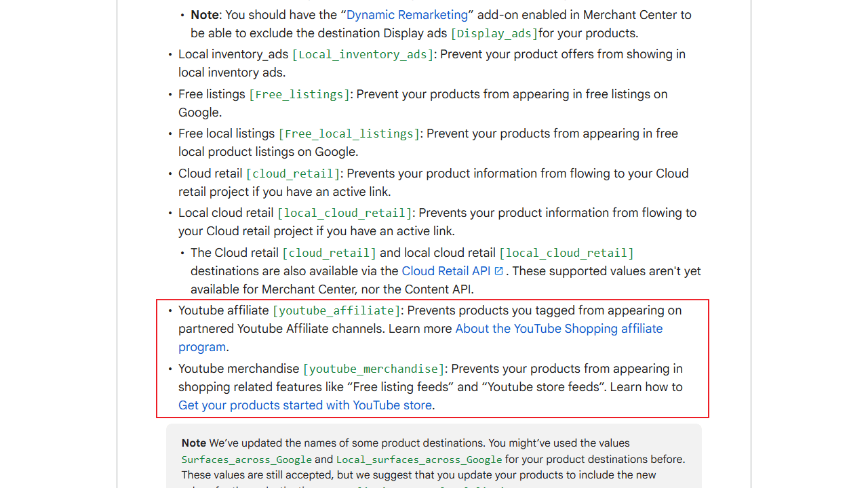
Task: Click the "Free local listings" bullet label
Action: pos(226,134)
